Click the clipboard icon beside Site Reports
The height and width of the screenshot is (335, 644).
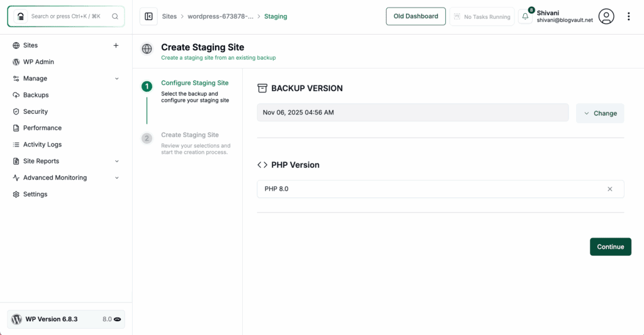tap(16, 161)
